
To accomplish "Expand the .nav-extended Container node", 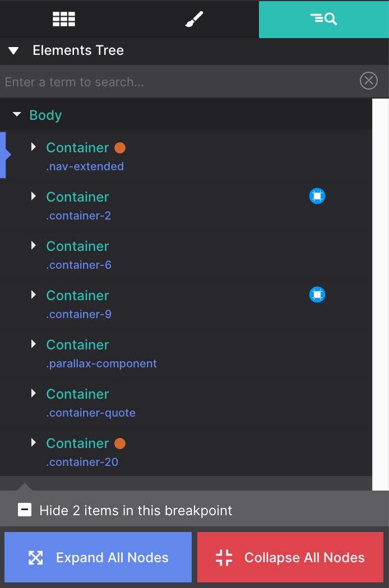I will [x=34, y=147].
